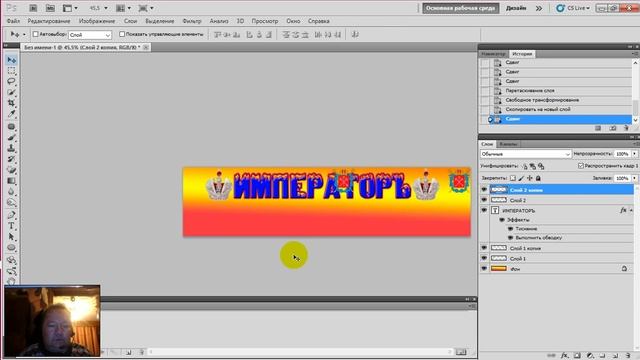Select the Quick Selection tool
This screenshot has height=360, width=640.
tap(11, 92)
